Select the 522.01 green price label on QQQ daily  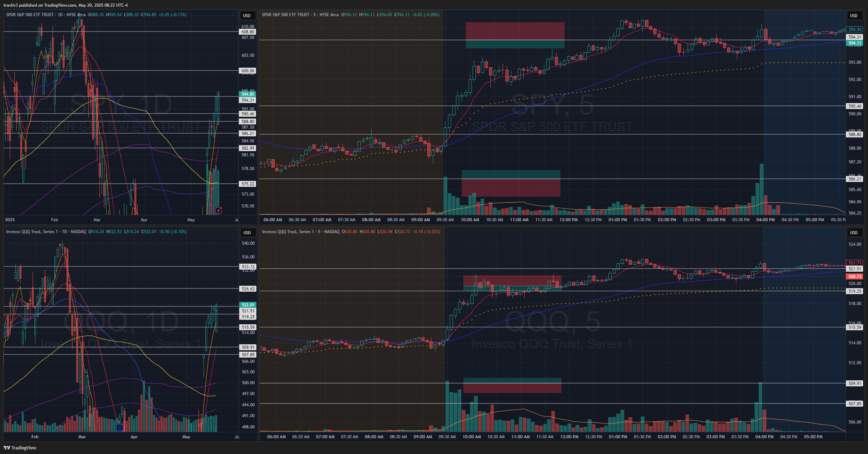click(x=248, y=305)
